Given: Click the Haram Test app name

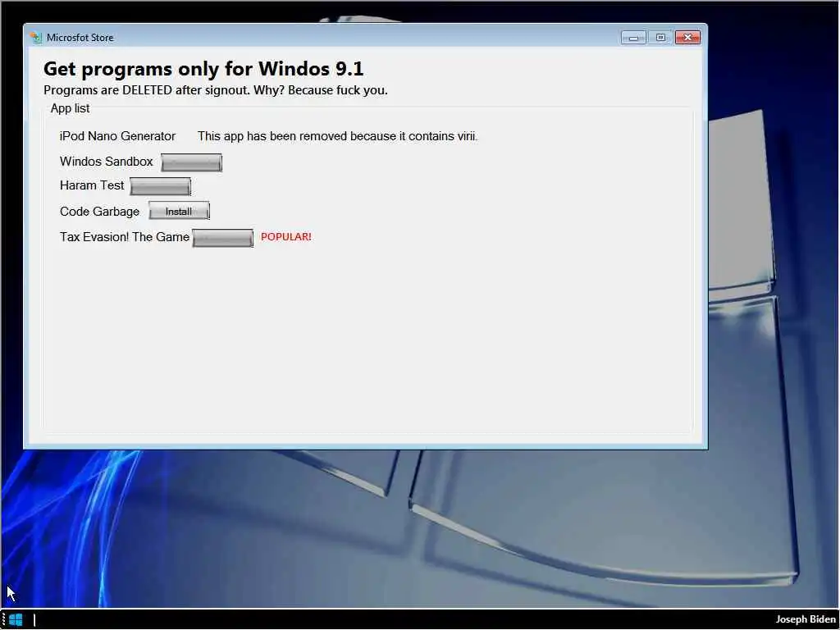Looking at the screenshot, I should pos(92,185).
